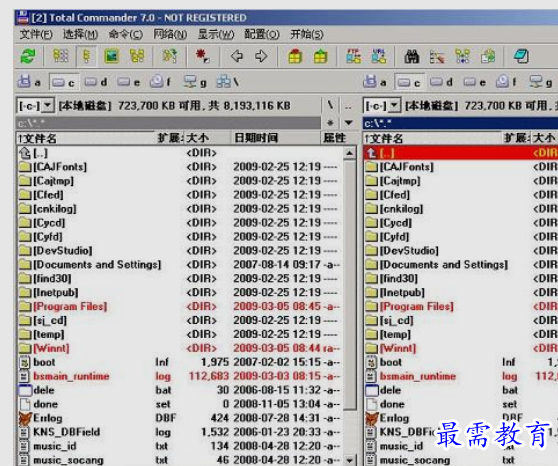Select [Program Files] folder in left panel
This screenshot has width=558, height=466.
click(180, 307)
